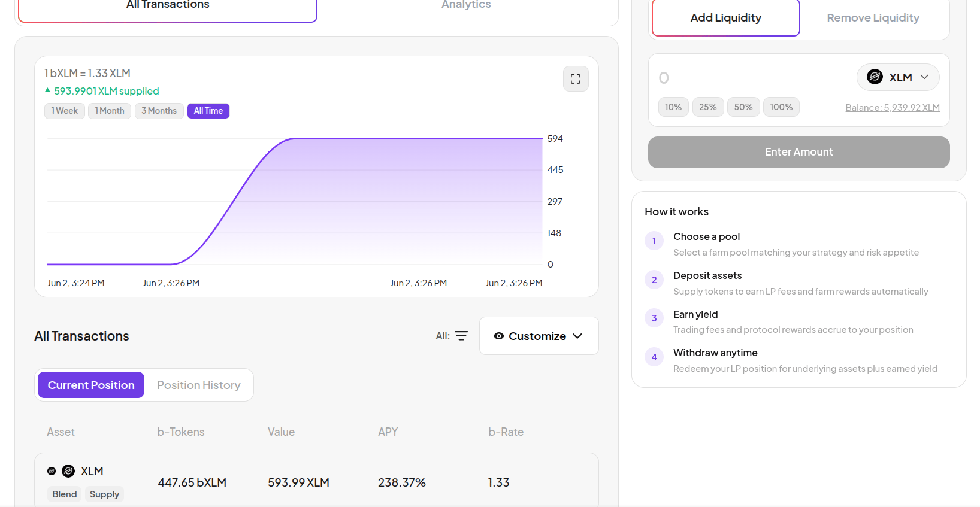Click the b-Rate column header
Viewport: 980px width, 507px height.
click(x=506, y=432)
